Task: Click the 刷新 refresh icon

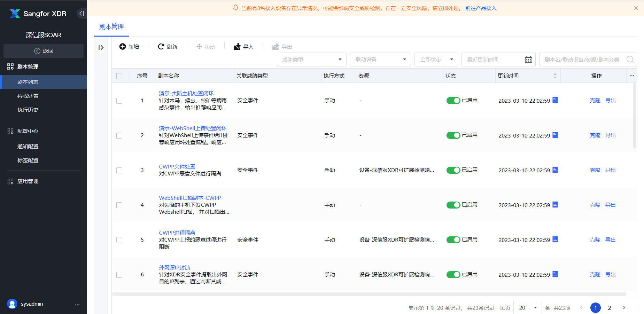Action: point(161,46)
